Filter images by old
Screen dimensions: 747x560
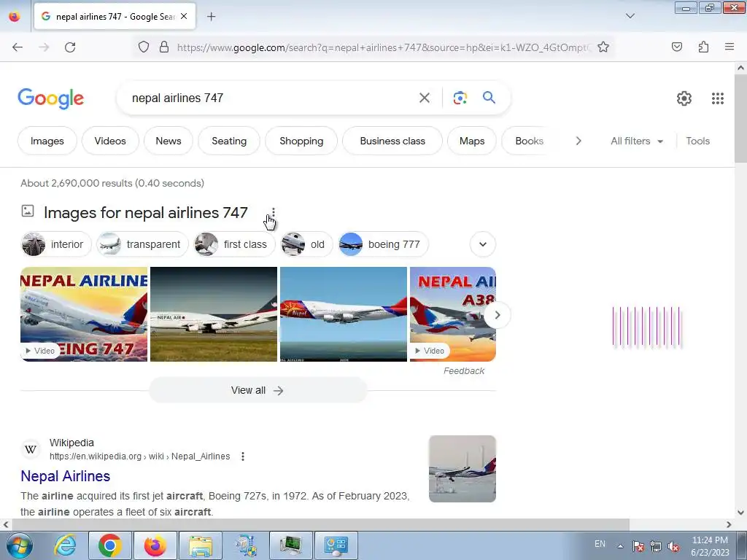[306, 244]
